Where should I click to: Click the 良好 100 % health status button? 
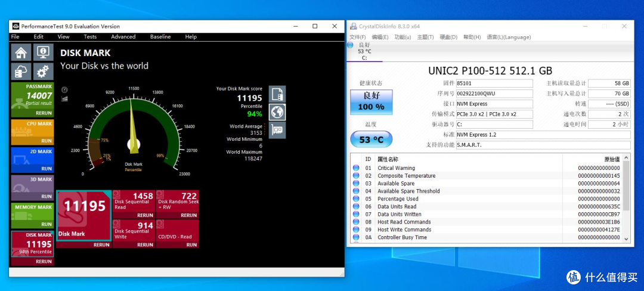[x=371, y=102]
